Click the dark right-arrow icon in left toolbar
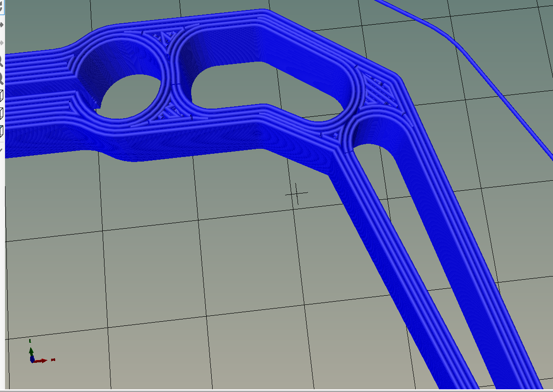The image size is (553, 392). tap(1, 24)
